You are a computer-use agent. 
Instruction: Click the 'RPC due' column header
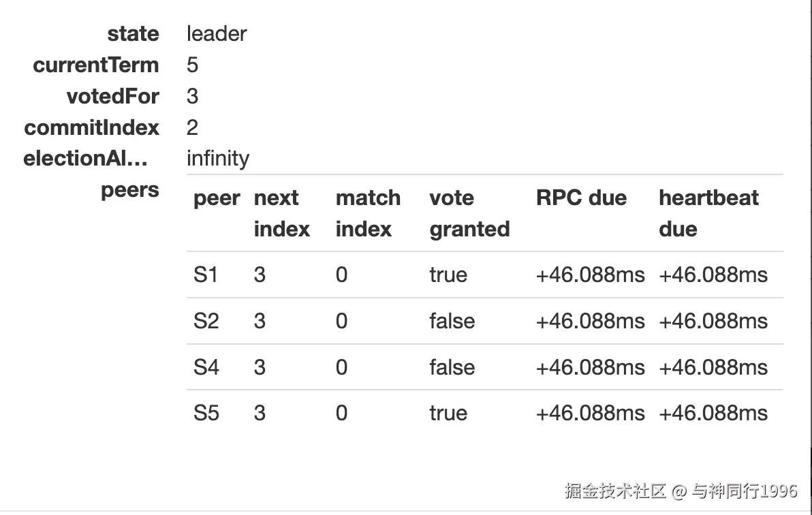coord(581,198)
